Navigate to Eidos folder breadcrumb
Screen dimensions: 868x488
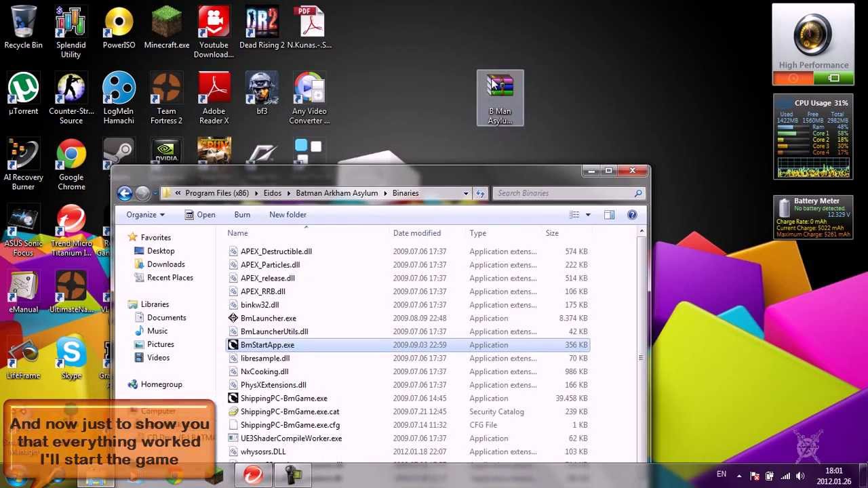[273, 193]
